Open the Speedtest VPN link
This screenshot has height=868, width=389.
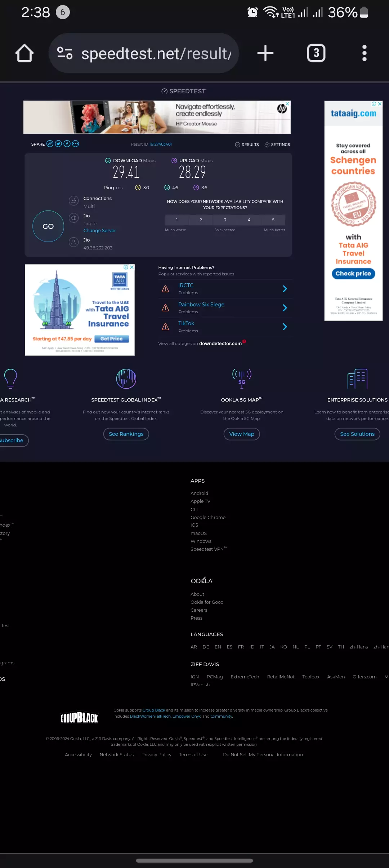tap(209, 549)
